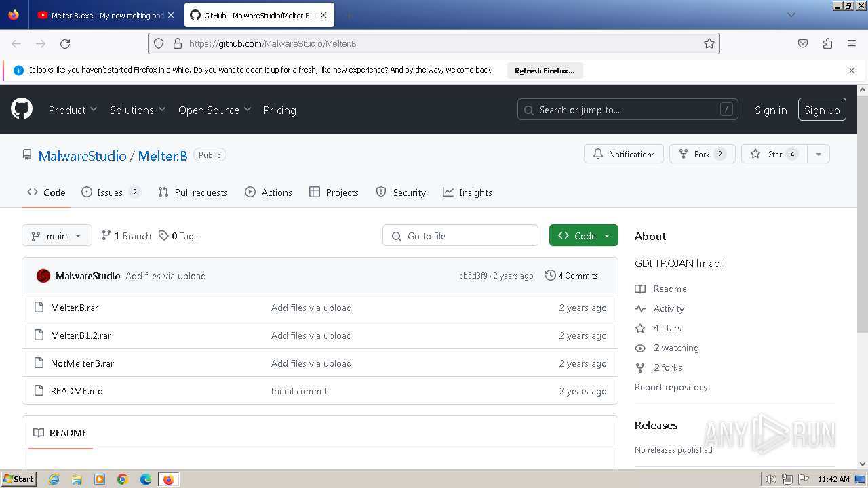Viewport: 868px width, 488px height.
Task: Fork the repository with Fork button
Action: [x=702, y=155]
